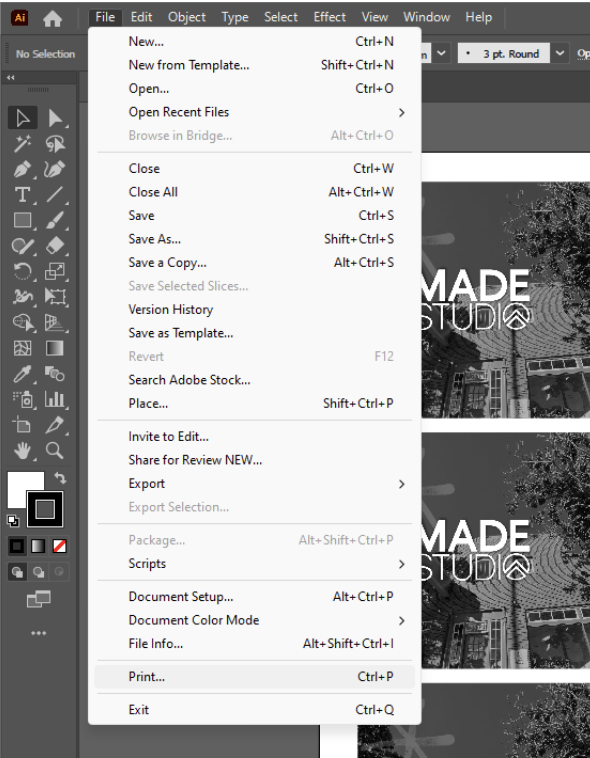Choose the Free Transform tool
The height and width of the screenshot is (758, 590).
coord(55,297)
